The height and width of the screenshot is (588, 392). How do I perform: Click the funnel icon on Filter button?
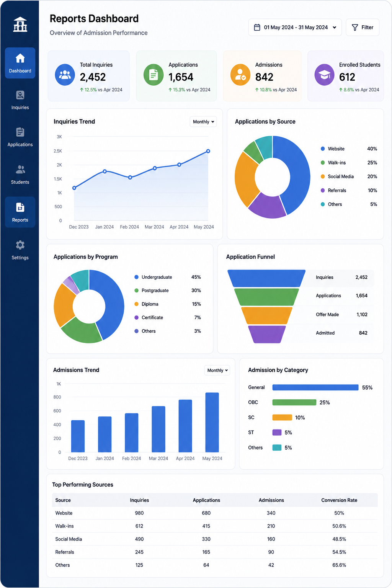tap(355, 28)
